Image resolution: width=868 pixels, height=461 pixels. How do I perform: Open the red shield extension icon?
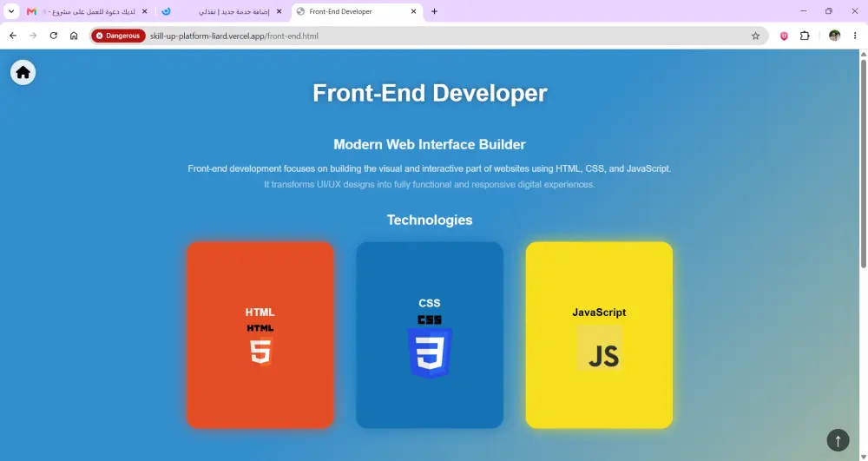point(784,36)
